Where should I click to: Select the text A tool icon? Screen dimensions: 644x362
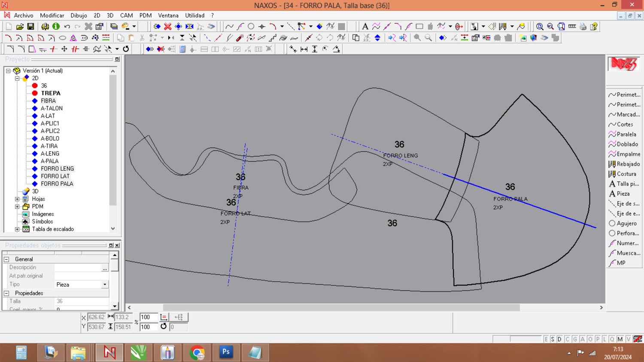tap(365, 27)
